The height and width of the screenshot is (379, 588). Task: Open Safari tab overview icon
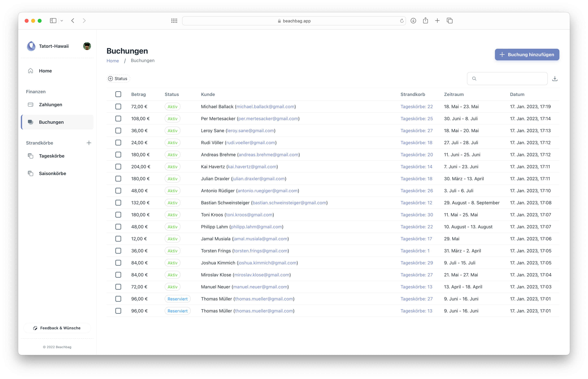(x=449, y=21)
